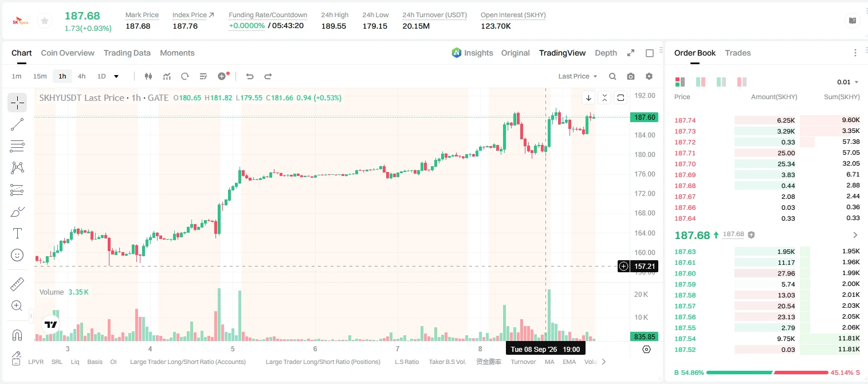The image size is (868, 384).
Task: Click the 187.63 bid price row
Action: point(767,252)
